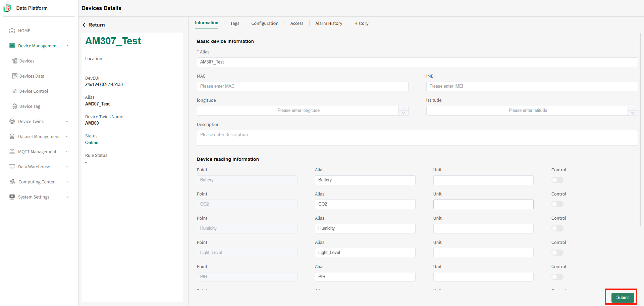Click the Device Twins icon
This screenshot has height=306, width=644.
point(12,121)
